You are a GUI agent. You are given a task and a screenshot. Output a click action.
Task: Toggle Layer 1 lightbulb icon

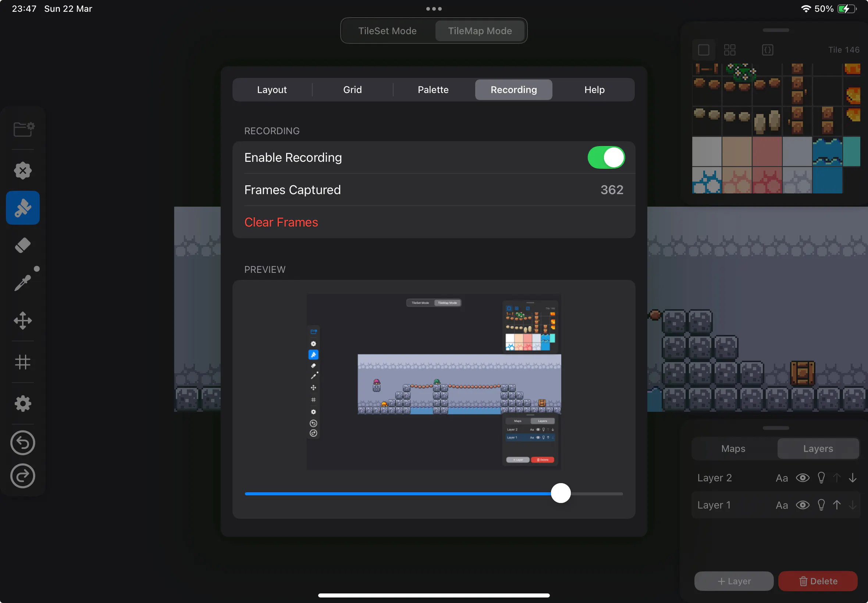(x=821, y=505)
